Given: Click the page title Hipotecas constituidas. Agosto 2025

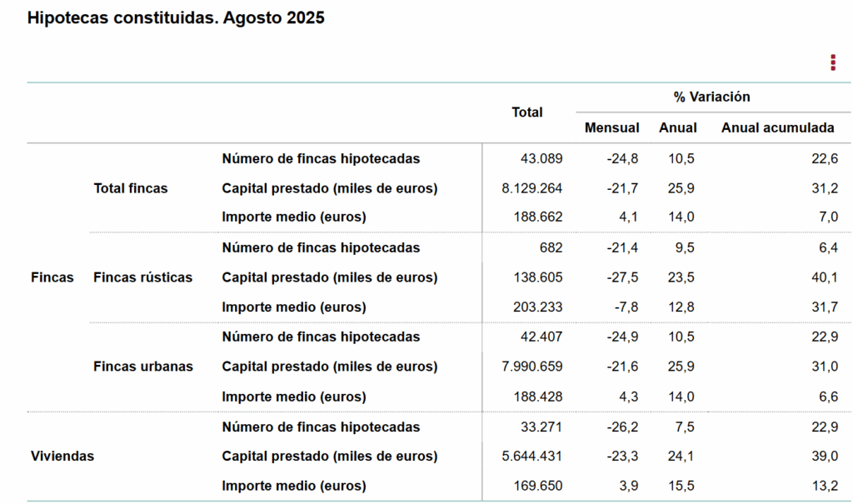Looking at the screenshot, I should pos(176,18).
